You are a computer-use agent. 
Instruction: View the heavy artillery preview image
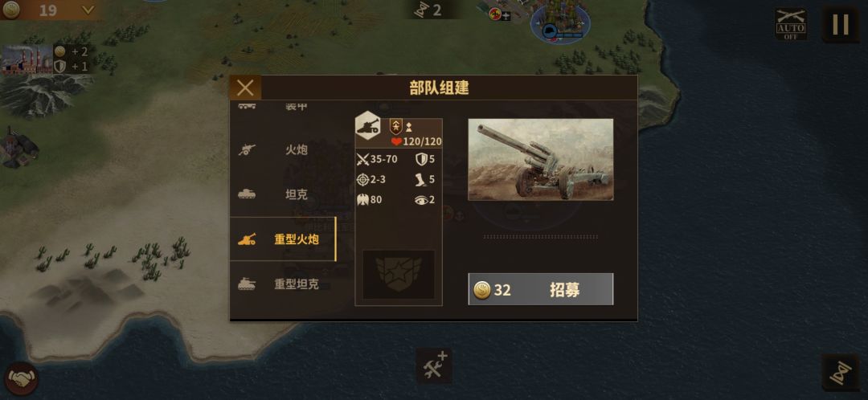tap(540, 159)
